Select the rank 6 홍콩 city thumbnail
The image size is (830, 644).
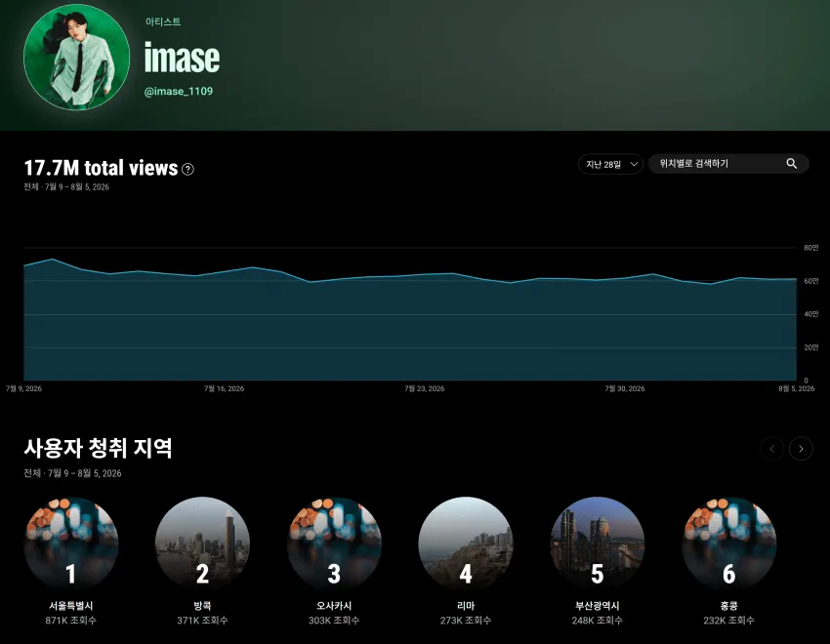coord(728,543)
